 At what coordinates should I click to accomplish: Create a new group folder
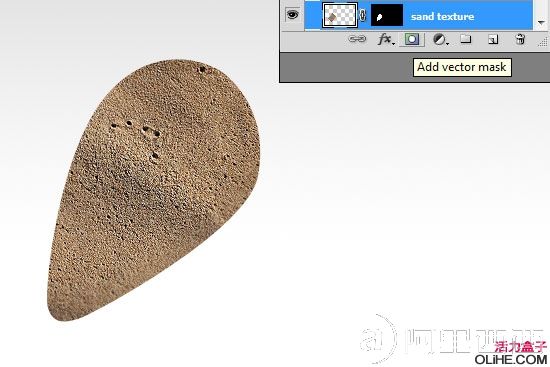(x=465, y=39)
